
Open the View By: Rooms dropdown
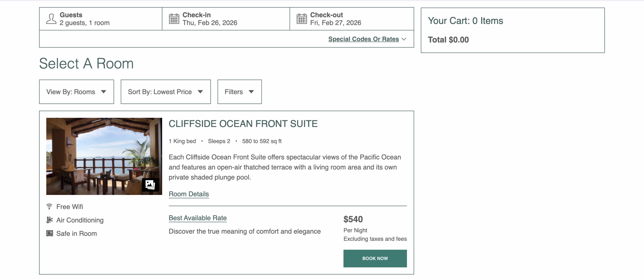[76, 92]
